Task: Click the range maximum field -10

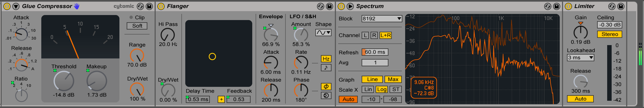Action: click(x=371, y=99)
